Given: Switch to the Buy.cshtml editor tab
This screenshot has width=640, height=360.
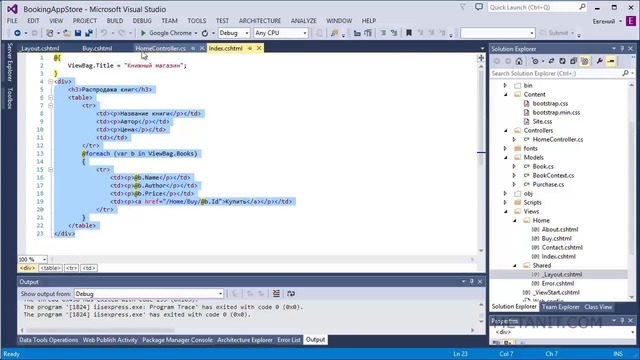Looking at the screenshot, I should (97, 48).
